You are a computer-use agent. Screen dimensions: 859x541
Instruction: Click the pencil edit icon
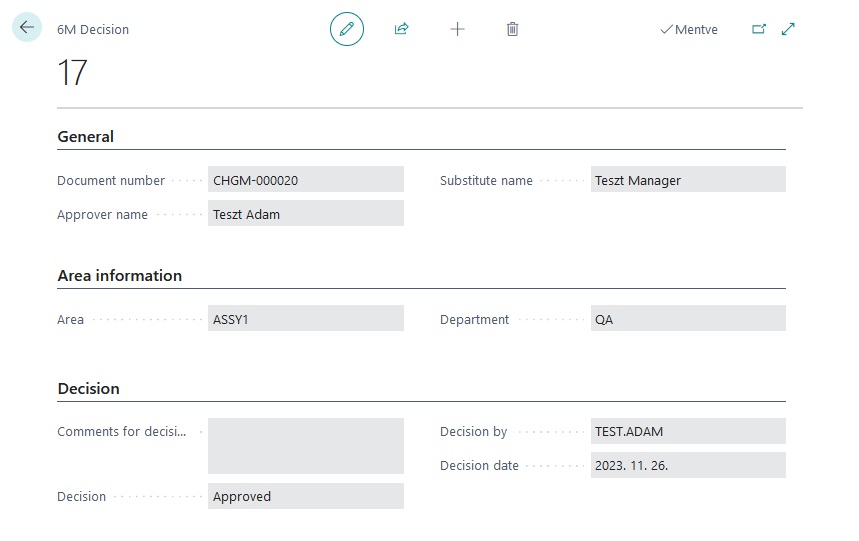point(347,30)
